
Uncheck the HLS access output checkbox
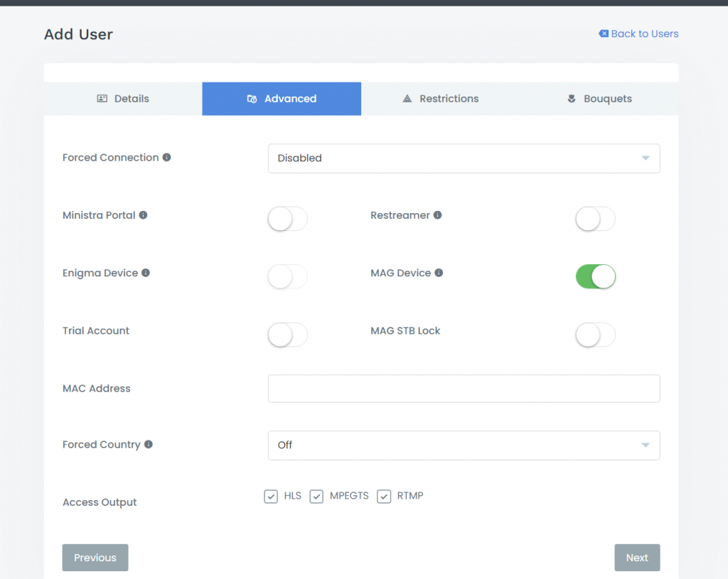tap(271, 497)
